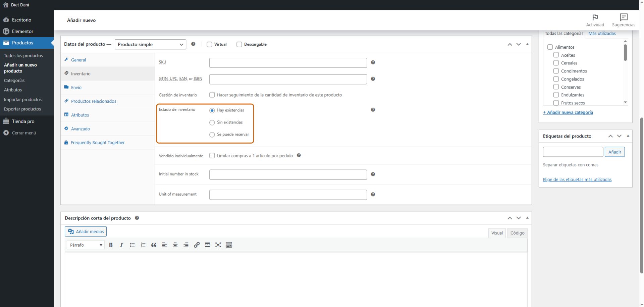This screenshot has height=307, width=644.
Task: Click the Añadir medios button
Action: tap(86, 232)
